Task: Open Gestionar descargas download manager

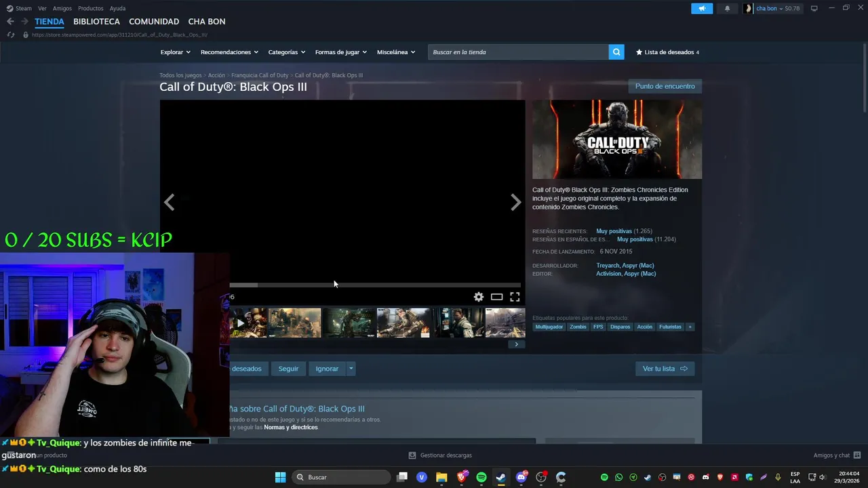Action: [x=441, y=455]
